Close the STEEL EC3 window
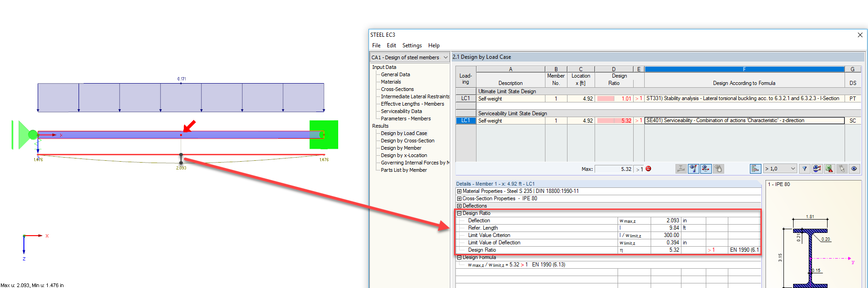Screen dimensions: 868x288 (860, 35)
